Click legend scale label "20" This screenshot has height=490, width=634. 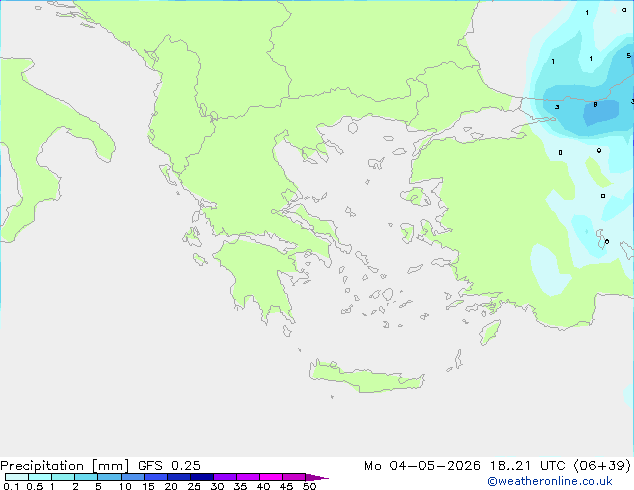tap(171, 486)
